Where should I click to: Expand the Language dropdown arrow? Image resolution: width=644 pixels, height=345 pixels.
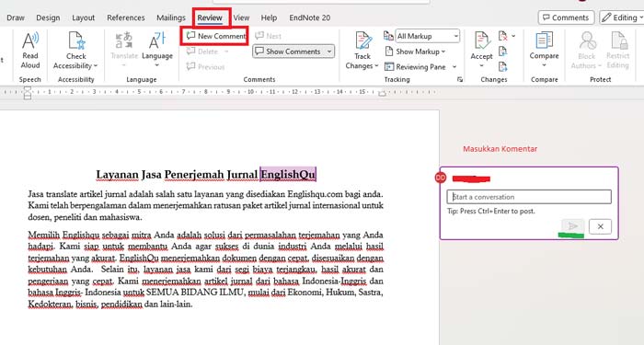point(157,65)
